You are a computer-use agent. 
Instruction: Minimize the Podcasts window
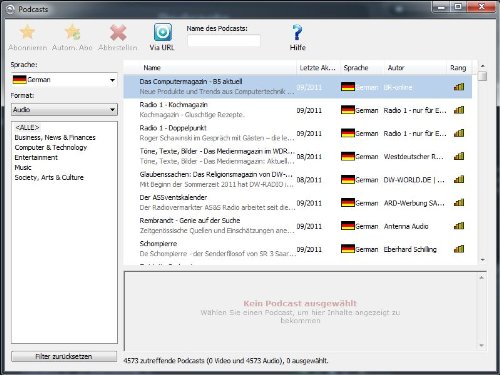click(x=442, y=6)
